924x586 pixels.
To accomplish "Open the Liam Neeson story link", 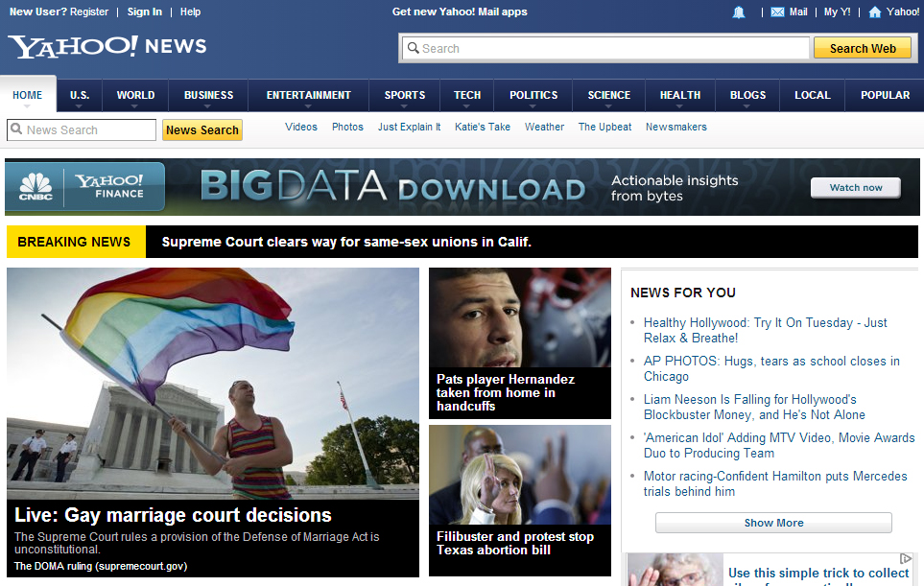I will click(754, 407).
